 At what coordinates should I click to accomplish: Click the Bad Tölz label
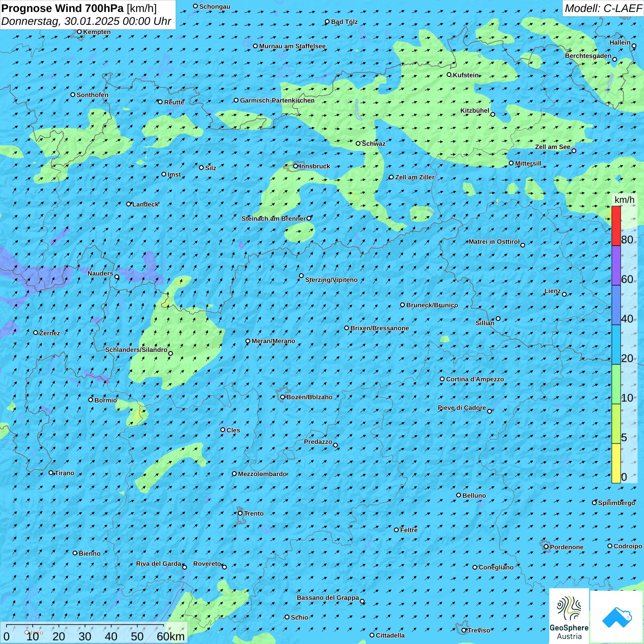tap(344, 22)
